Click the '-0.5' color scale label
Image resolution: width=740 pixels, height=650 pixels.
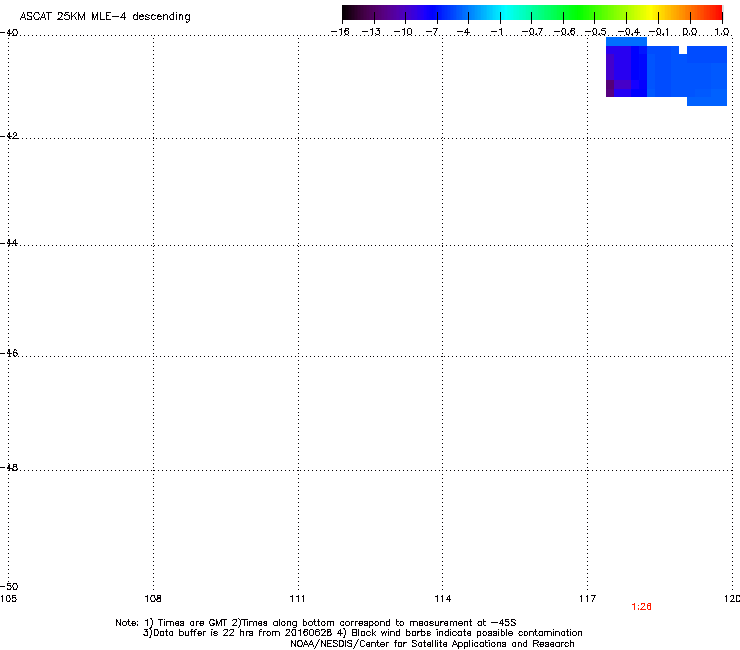pyautogui.click(x=596, y=32)
